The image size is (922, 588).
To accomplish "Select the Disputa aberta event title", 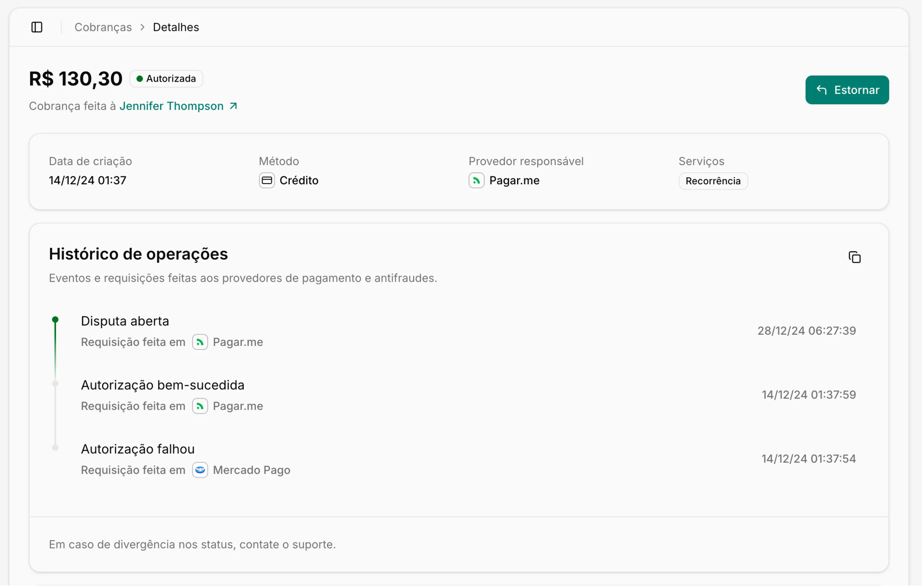I will click(125, 321).
